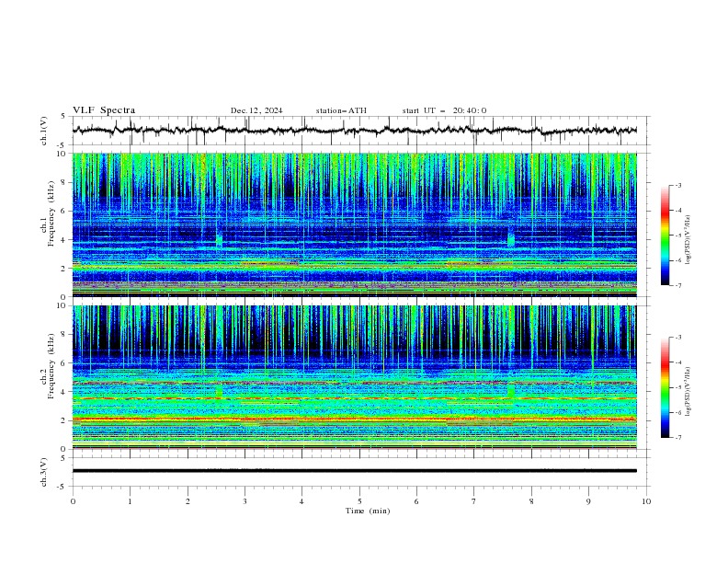Click the "-3" label on ch.2 colorbar
This screenshot has width=728, height=563.
pos(677,338)
